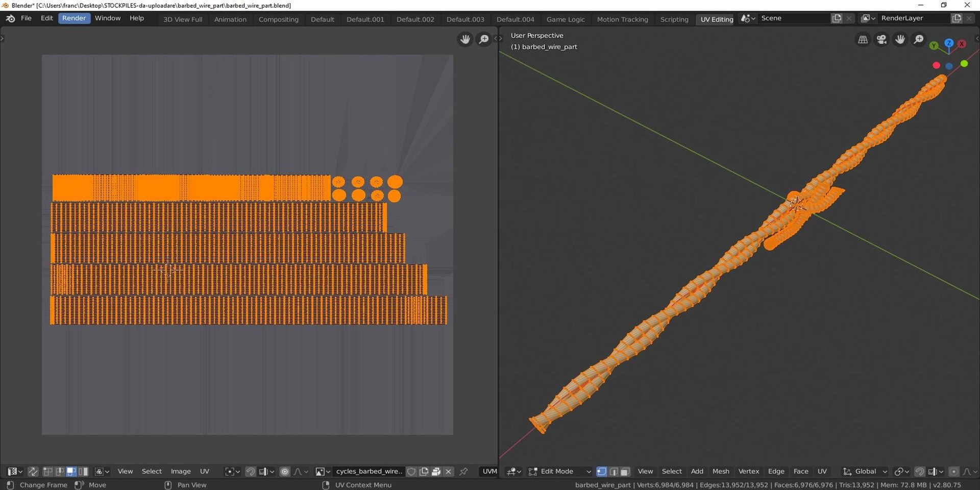Select UV vertex selection mode
The height and width of the screenshot is (490, 980).
pos(48,472)
